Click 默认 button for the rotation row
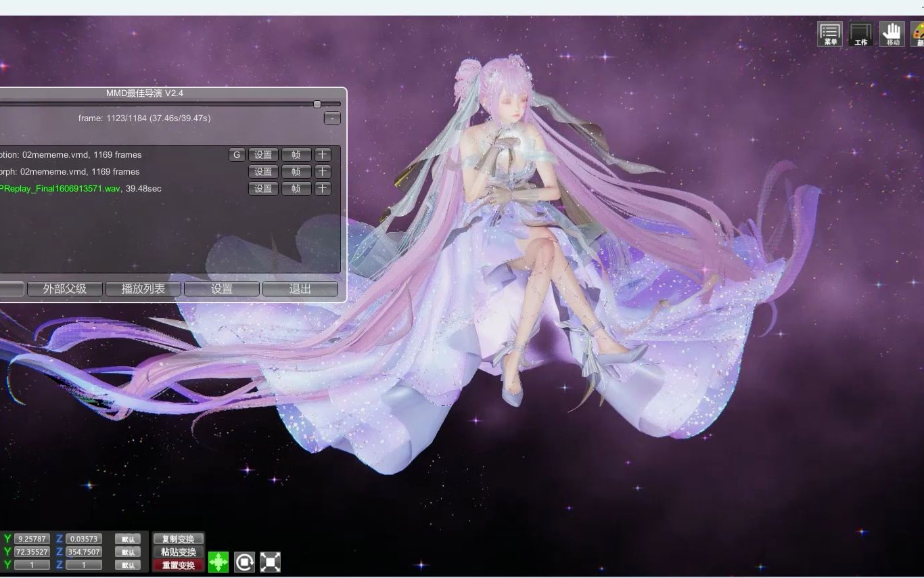Screen dimensions: 924x578 (128, 552)
